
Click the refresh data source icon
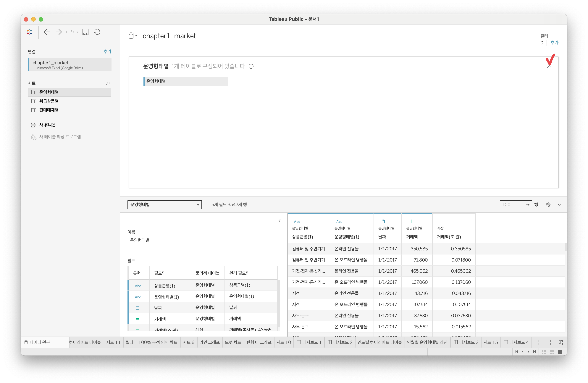pos(97,32)
